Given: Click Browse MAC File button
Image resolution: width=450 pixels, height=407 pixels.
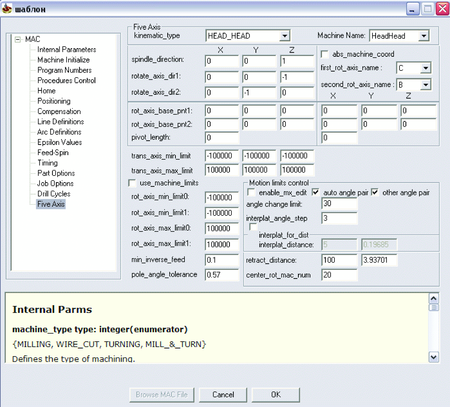Looking at the screenshot, I should coord(162,395).
